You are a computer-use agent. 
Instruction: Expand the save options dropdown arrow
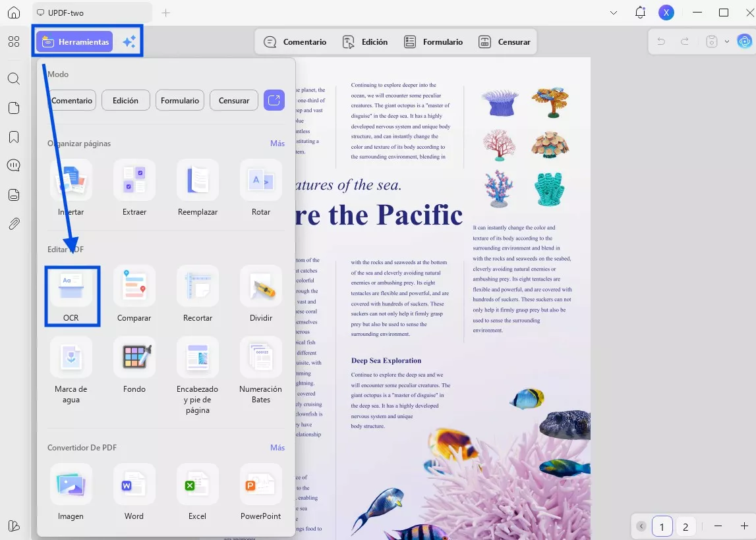click(726, 42)
